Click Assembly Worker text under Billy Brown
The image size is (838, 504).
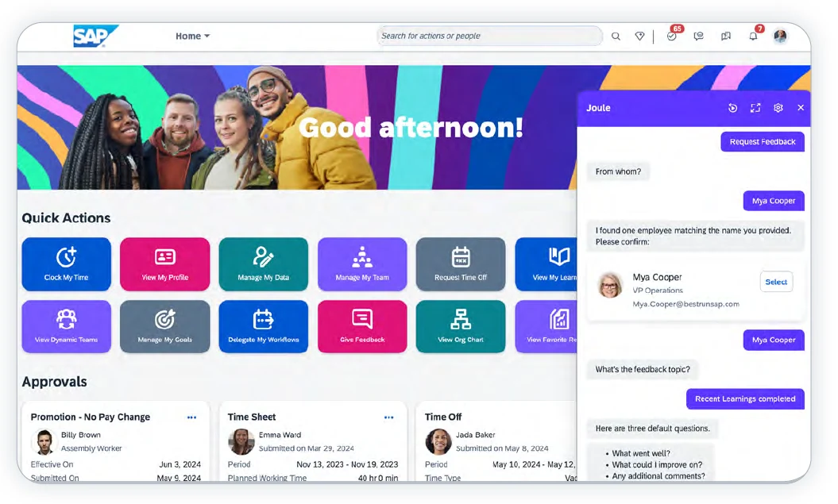coord(91,448)
